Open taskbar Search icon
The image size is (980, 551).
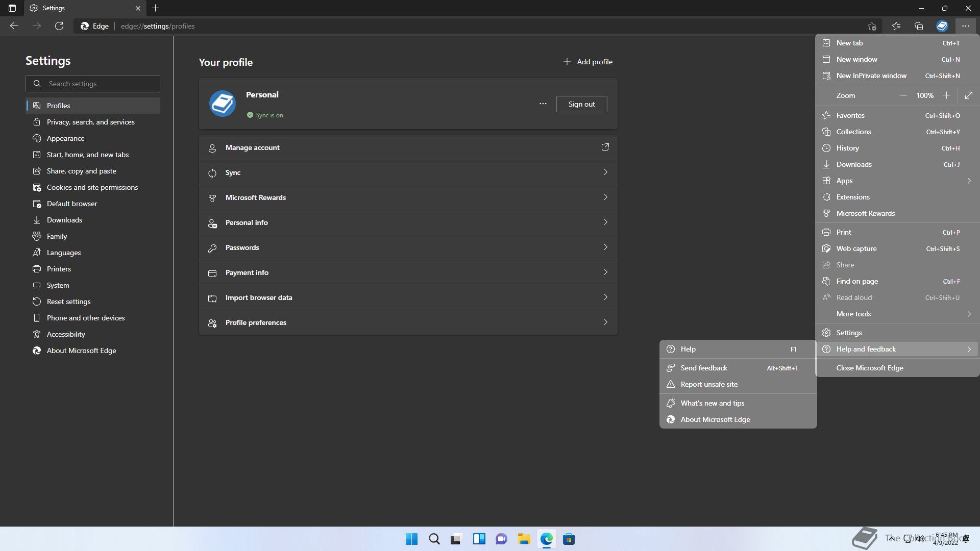click(434, 539)
